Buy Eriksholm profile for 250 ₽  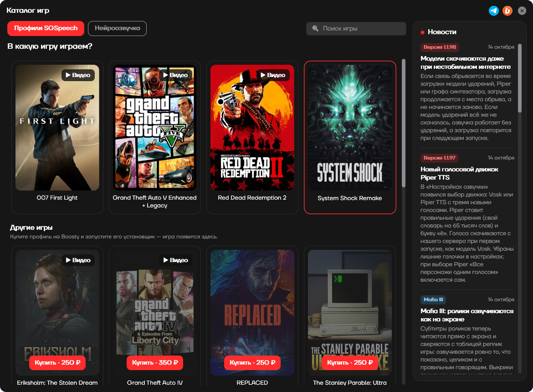[57, 363]
